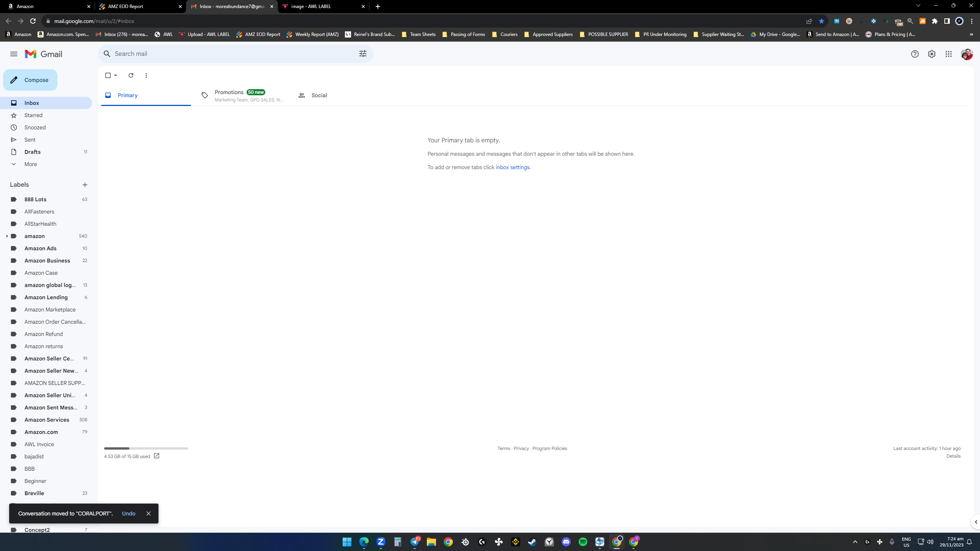This screenshot has width=980, height=551.
Task: Open the Snoozed folder
Action: pyautogui.click(x=46, y=127)
